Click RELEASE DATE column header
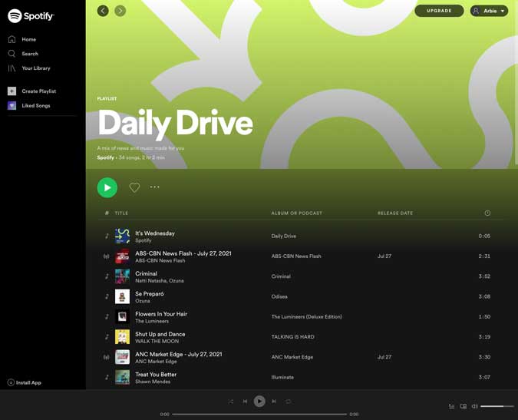Screen dimensions: 518x420 (395, 213)
